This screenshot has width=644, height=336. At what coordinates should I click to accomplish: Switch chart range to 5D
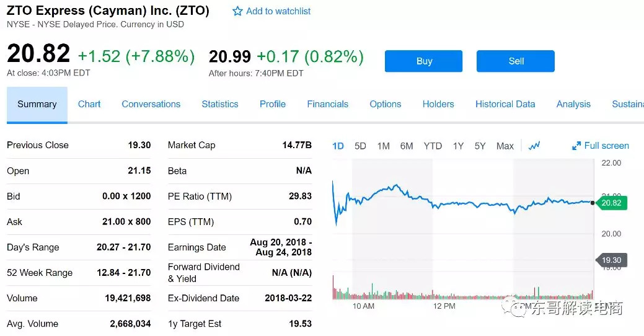(x=360, y=146)
